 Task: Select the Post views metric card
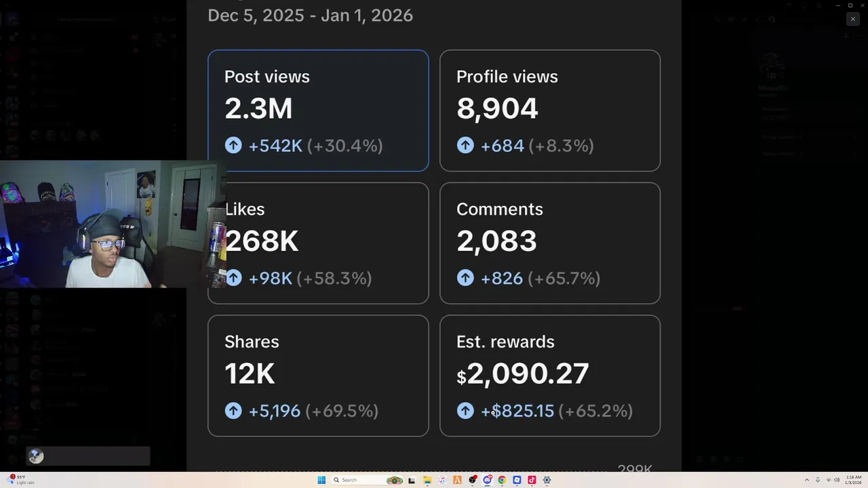point(318,110)
